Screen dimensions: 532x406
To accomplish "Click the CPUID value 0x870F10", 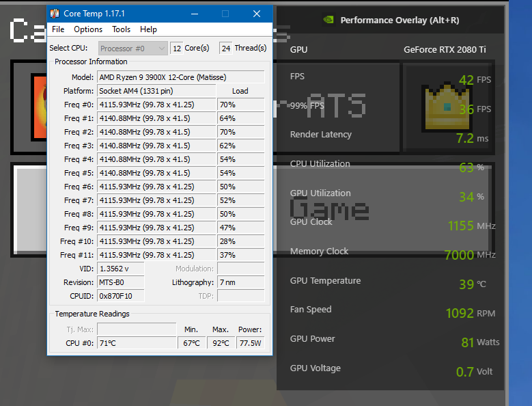I will coord(120,296).
